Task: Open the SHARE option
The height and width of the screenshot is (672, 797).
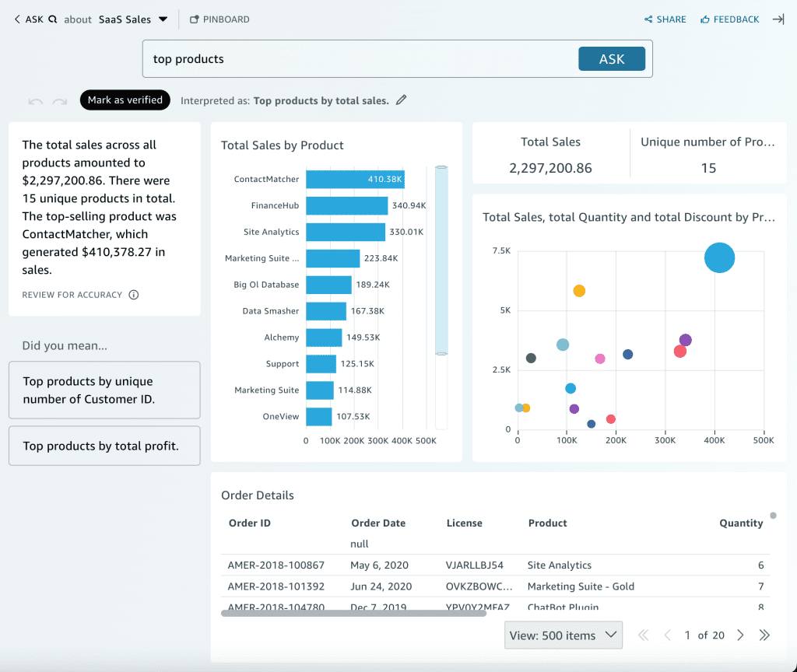Action: click(x=665, y=19)
